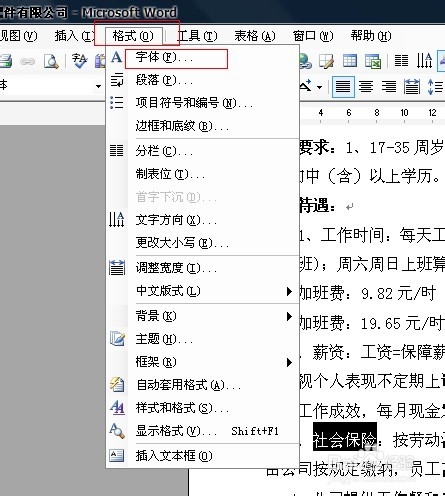
Task: Click the bullet list icon beside 项目符号和编号
Action: click(x=117, y=102)
